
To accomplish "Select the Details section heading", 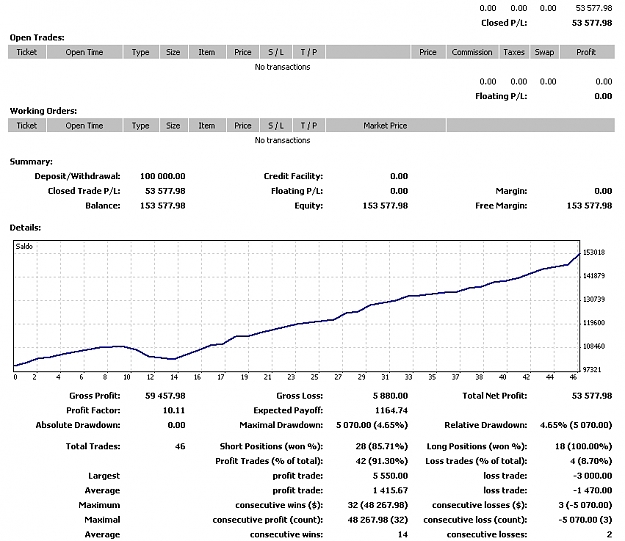I will [25, 228].
